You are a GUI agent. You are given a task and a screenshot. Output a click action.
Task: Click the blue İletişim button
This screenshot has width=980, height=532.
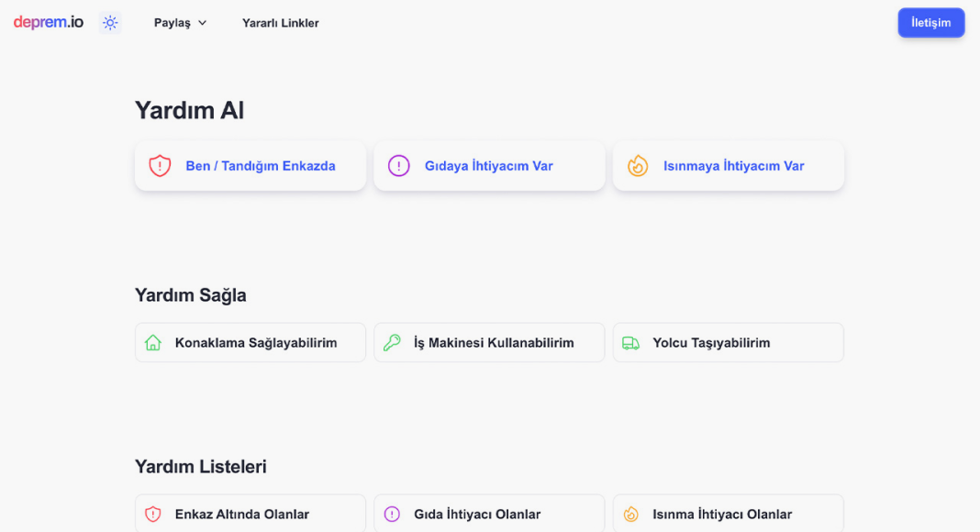click(930, 23)
